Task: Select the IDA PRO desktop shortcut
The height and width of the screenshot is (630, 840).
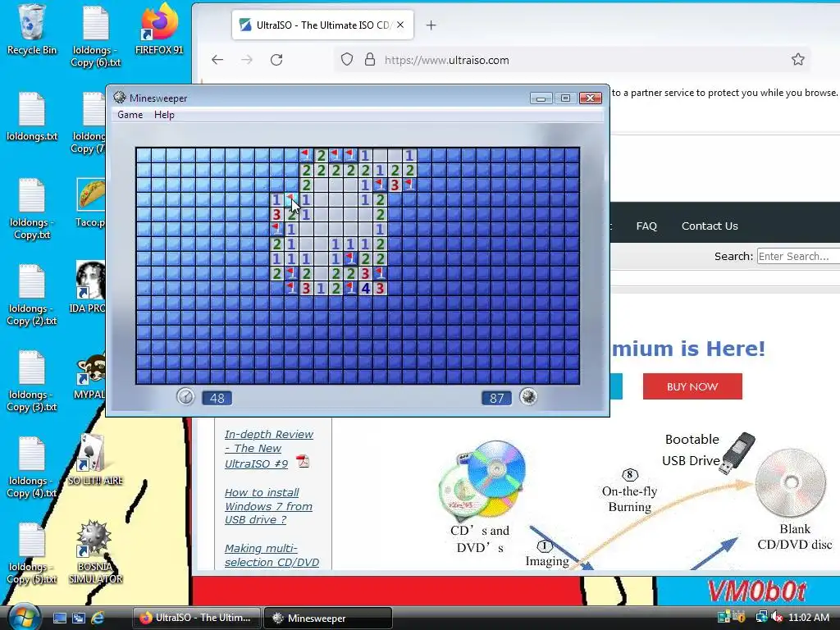Action: pos(89,288)
